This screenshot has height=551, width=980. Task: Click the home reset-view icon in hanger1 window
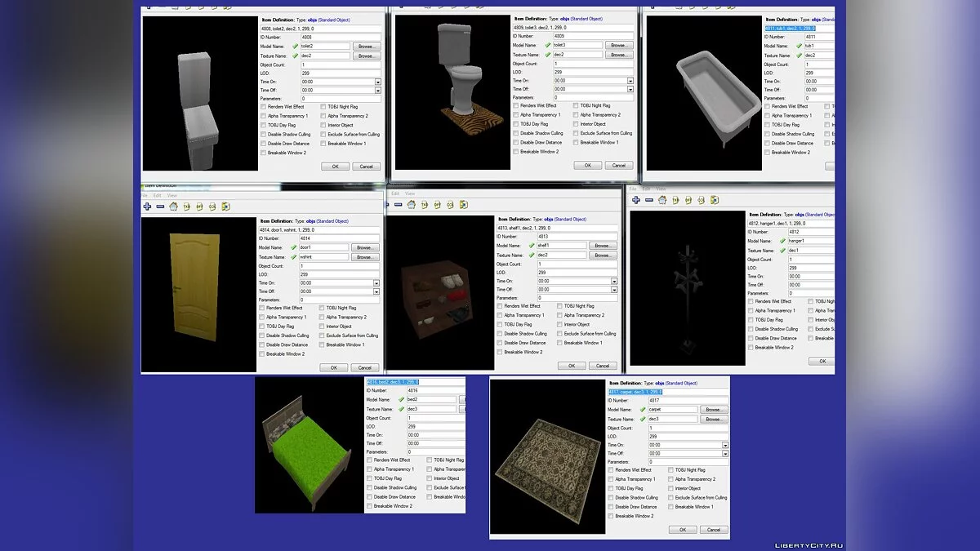tap(661, 200)
